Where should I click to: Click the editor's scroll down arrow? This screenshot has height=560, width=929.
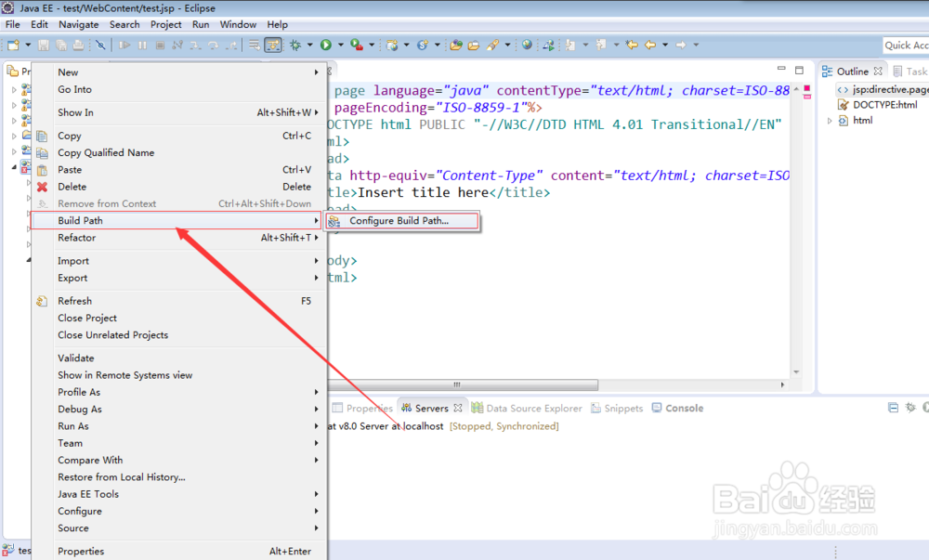coord(796,372)
